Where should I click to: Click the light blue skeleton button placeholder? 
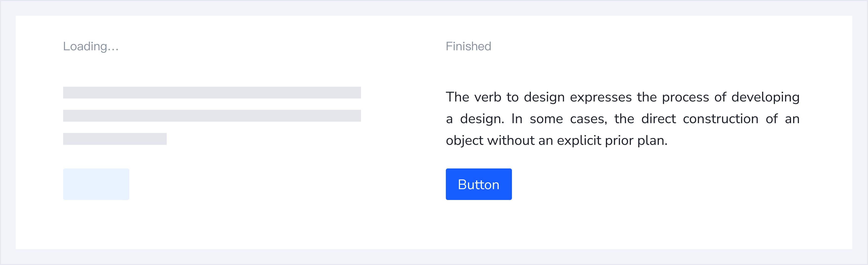pyautogui.click(x=96, y=184)
